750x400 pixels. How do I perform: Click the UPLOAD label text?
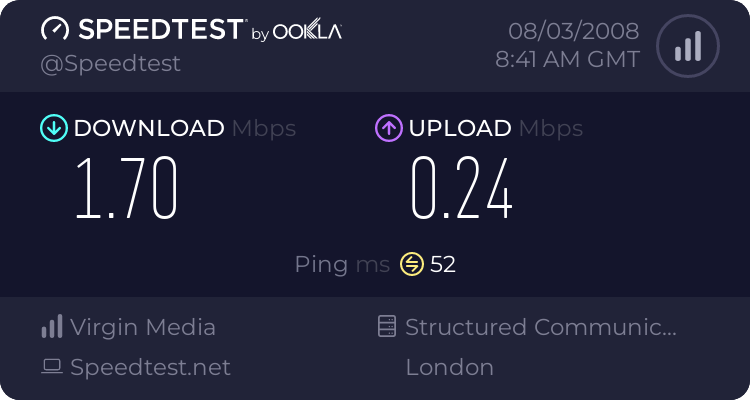tap(460, 128)
